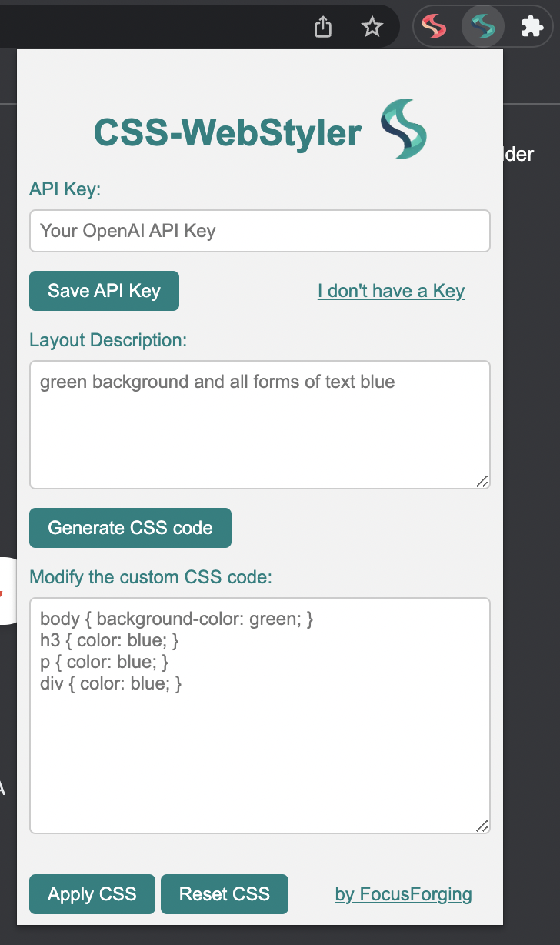560x945 pixels.
Task: Click the "div { color: blue; }" line
Action: pyautogui.click(x=111, y=683)
